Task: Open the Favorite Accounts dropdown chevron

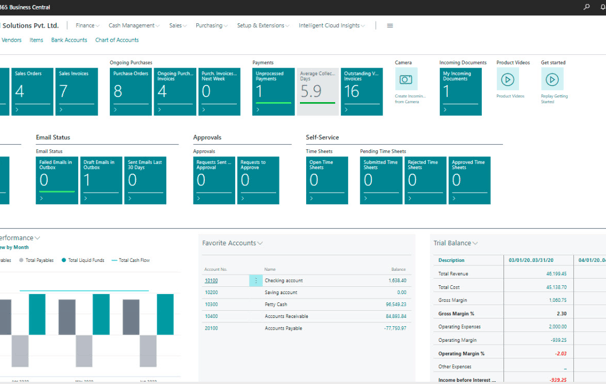Action: point(260,243)
